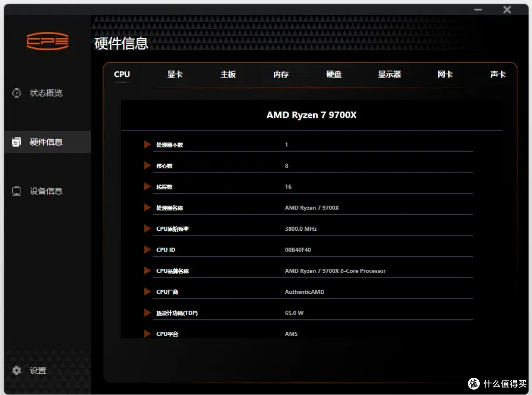Image resolution: width=532 pixels, height=395 pixels.
Task: Expand the CPU厂商 row arrow
Action: pyautogui.click(x=147, y=292)
